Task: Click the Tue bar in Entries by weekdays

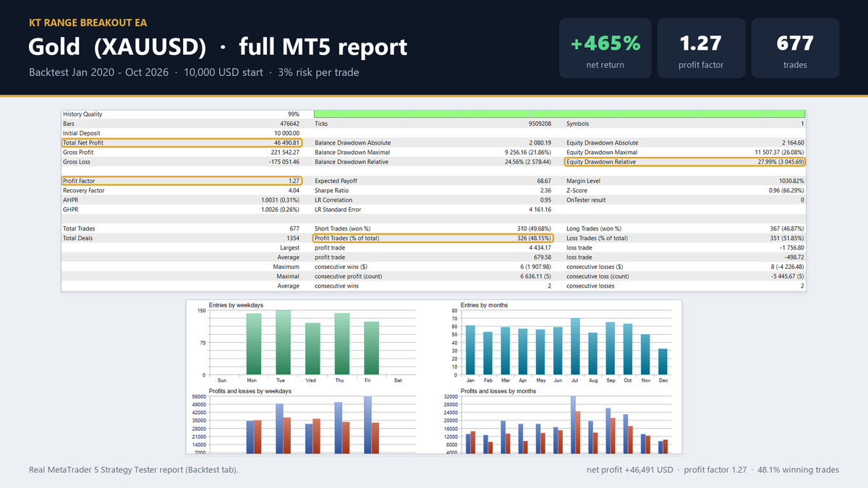Action: 283,343
